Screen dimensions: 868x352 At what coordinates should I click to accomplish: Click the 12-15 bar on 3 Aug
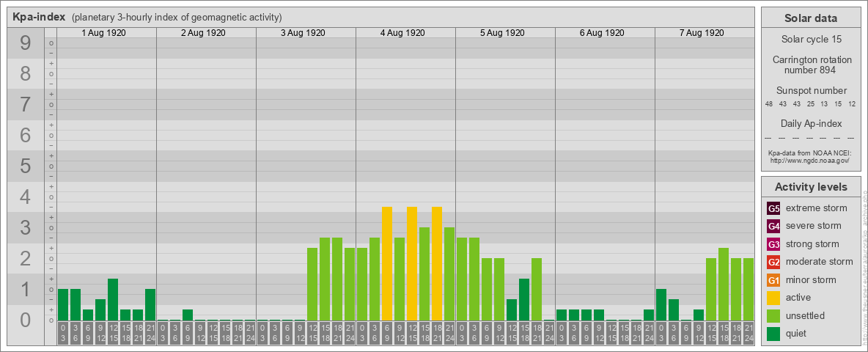point(312,284)
